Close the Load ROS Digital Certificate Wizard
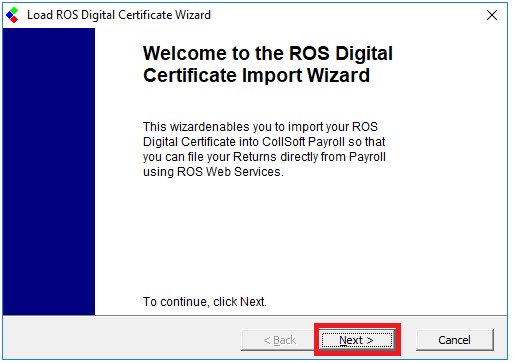 point(492,15)
